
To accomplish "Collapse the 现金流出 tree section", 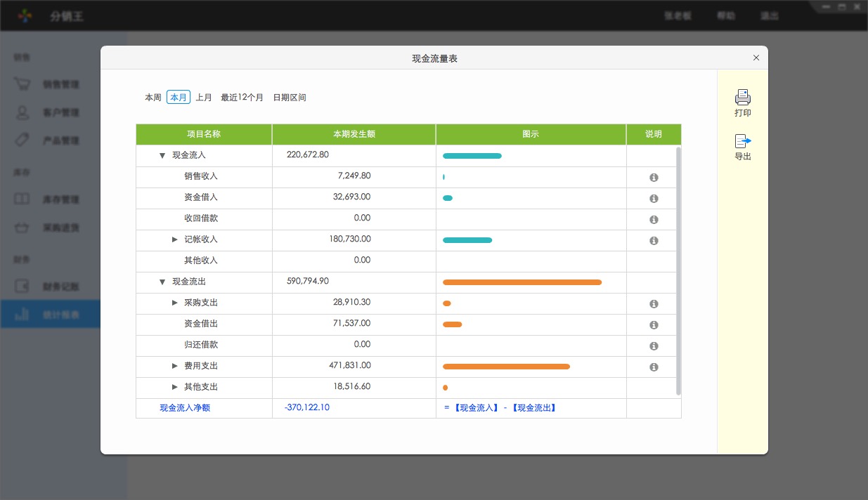I will tap(162, 282).
